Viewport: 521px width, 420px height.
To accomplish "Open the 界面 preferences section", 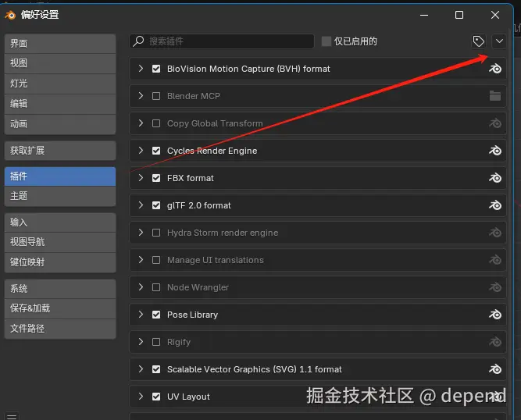I will pyautogui.click(x=60, y=44).
